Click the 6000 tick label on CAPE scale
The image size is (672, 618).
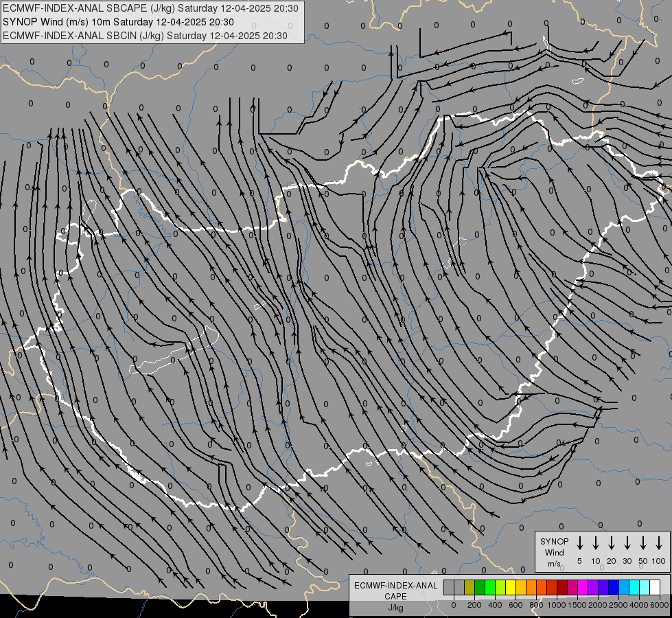pyautogui.click(x=660, y=605)
